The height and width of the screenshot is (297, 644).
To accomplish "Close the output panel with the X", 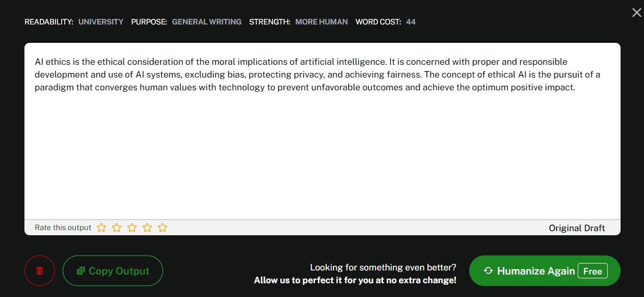I will tap(636, 13).
